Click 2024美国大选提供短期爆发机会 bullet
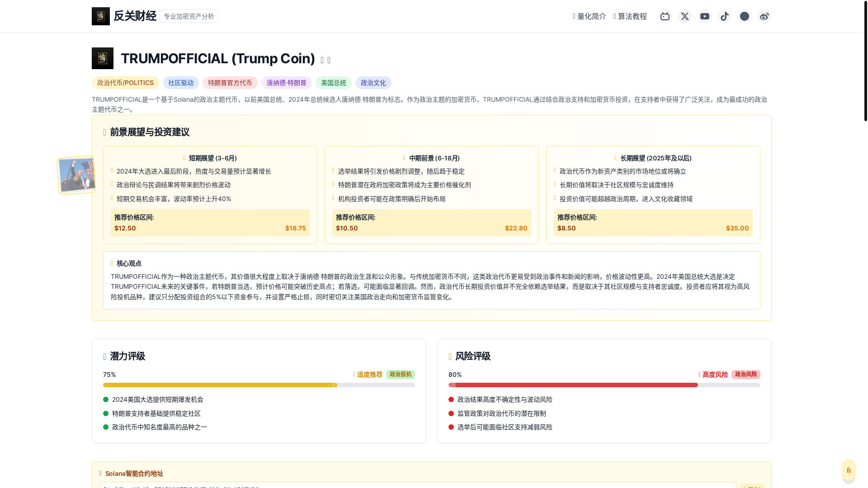This screenshot has width=868, height=488. coord(158,399)
